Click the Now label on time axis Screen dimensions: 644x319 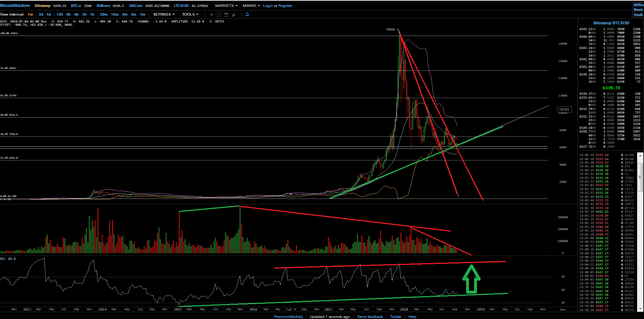[562, 310]
